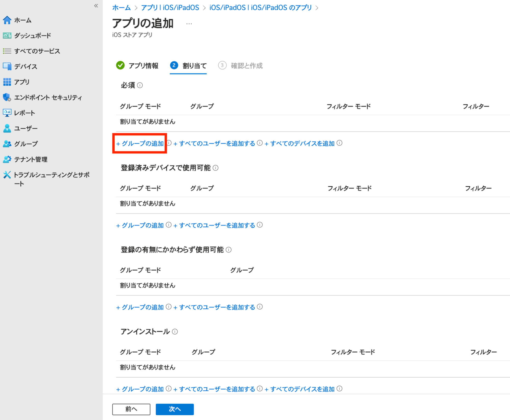The width and height of the screenshot is (510, 420).
Task: Info icon after 必須 すべてのユーザーを追加する
Action: 260,143
